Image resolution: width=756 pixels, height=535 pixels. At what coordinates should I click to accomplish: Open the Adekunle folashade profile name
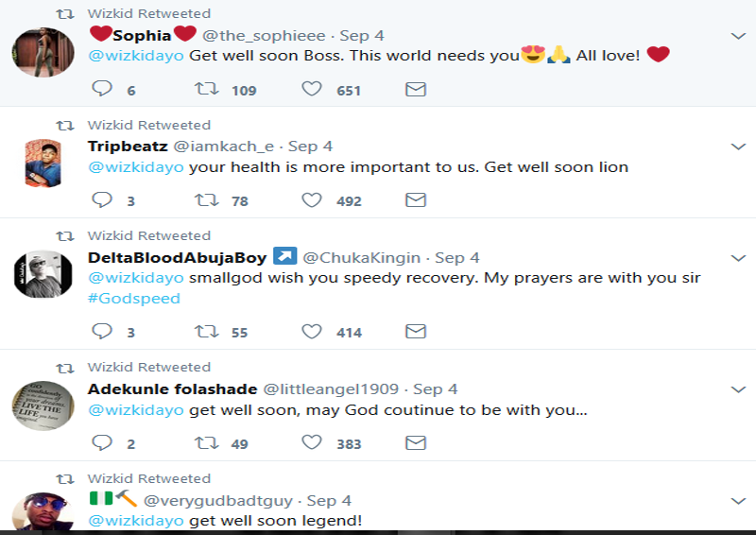click(x=171, y=388)
